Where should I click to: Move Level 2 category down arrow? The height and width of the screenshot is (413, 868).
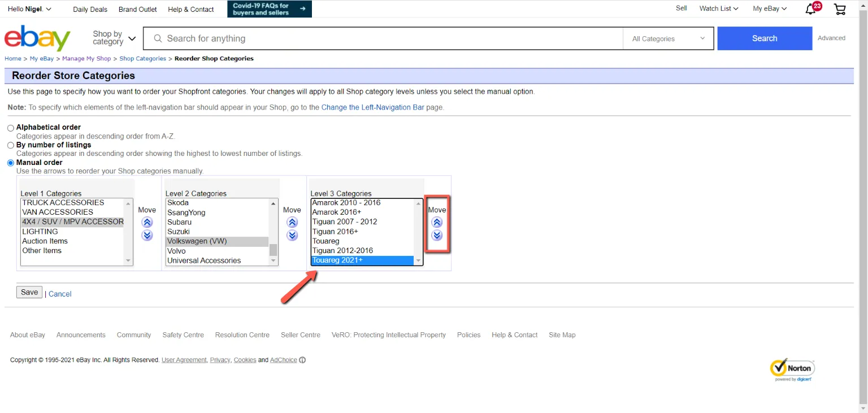point(292,235)
